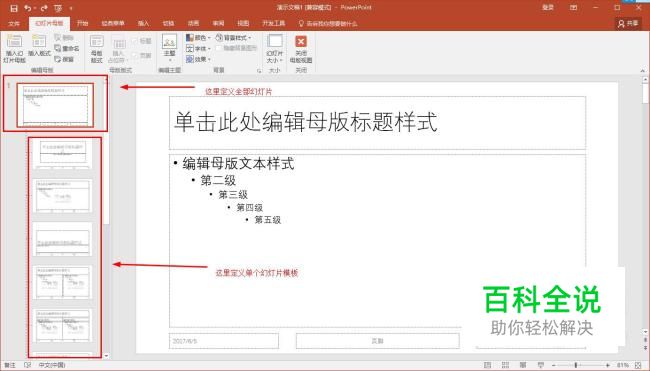Click the spell check icon in status bar
This screenshot has width=650, height=371.
[27, 365]
